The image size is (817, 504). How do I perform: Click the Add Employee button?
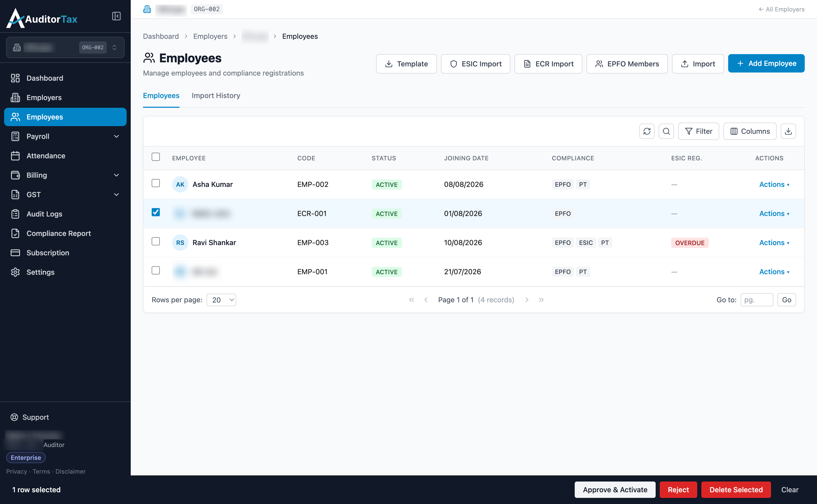(766, 63)
